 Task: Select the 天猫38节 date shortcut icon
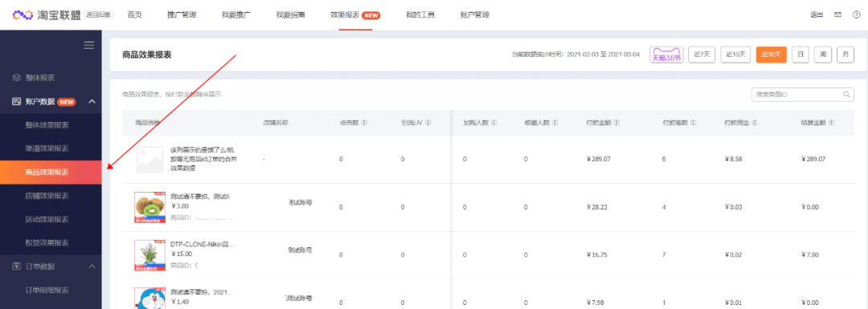click(x=666, y=55)
